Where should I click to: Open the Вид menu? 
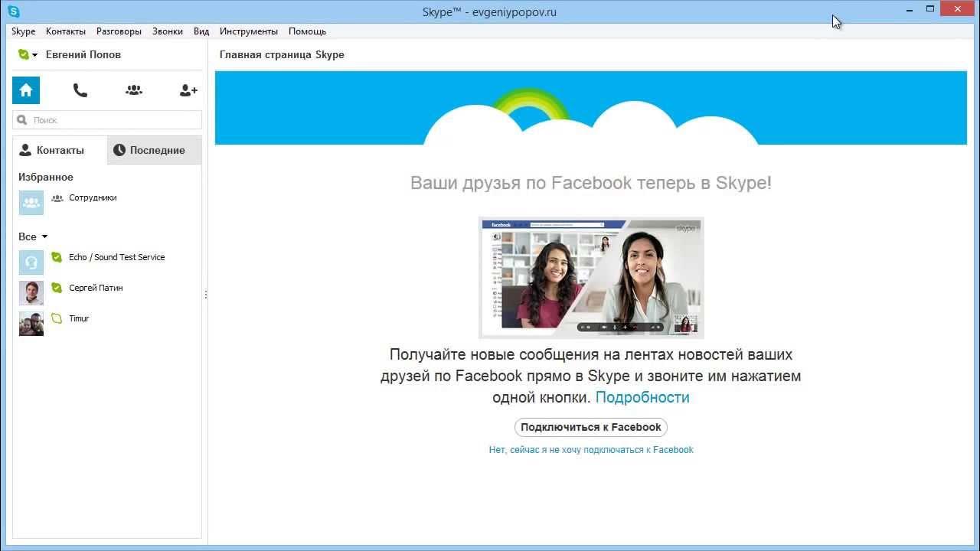201,31
